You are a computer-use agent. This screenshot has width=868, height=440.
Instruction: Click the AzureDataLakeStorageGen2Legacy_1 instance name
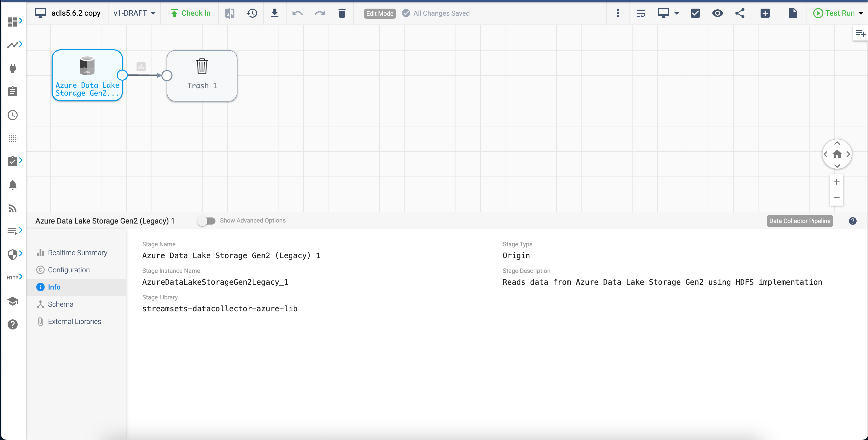(x=215, y=282)
